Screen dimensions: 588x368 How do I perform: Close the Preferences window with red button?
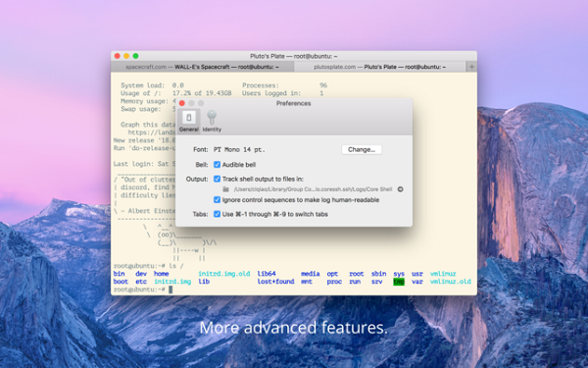tap(182, 103)
